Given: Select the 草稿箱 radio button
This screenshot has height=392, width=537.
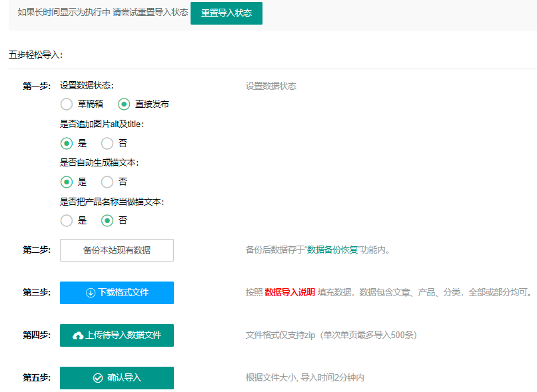Looking at the screenshot, I should 67,104.
